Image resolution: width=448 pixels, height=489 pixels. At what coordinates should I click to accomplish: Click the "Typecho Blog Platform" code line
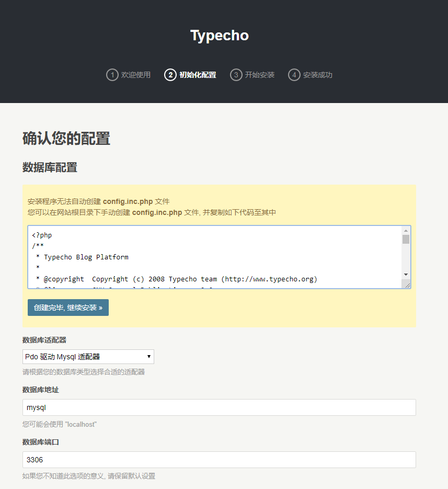coord(86,257)
